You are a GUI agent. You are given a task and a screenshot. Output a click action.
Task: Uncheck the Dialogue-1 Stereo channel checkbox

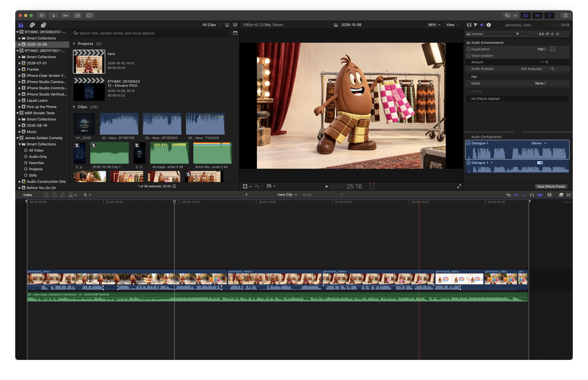click(468, 143)
